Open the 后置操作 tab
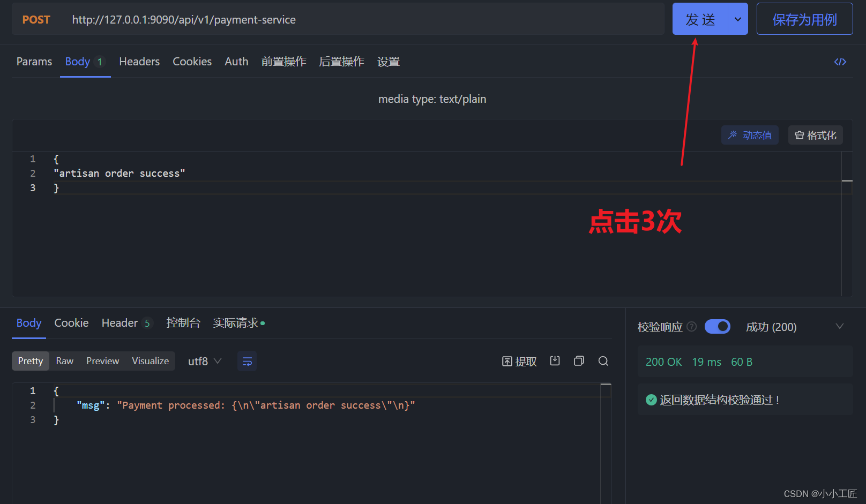Viewport: 866px width, 504px height. [341, 62]
